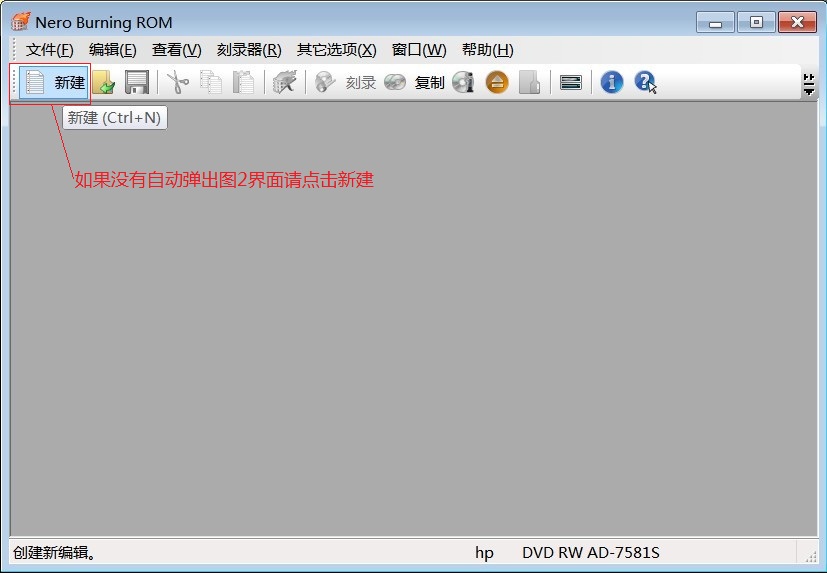
Task: Open the 文件(F) menu
Action: (x=50, y=50)
